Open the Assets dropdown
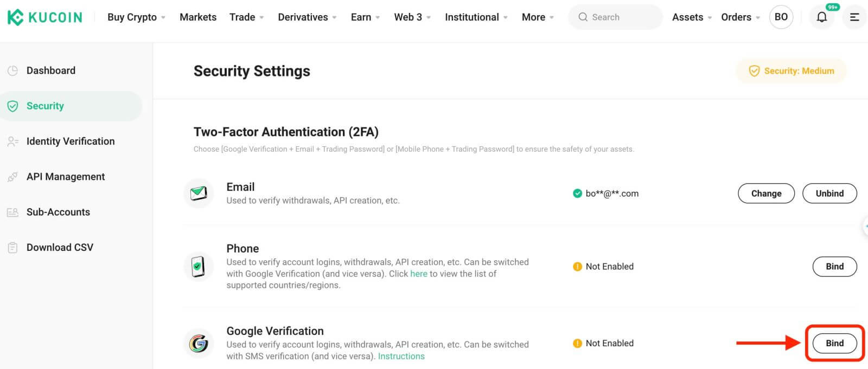 click(x=691, y=17)
